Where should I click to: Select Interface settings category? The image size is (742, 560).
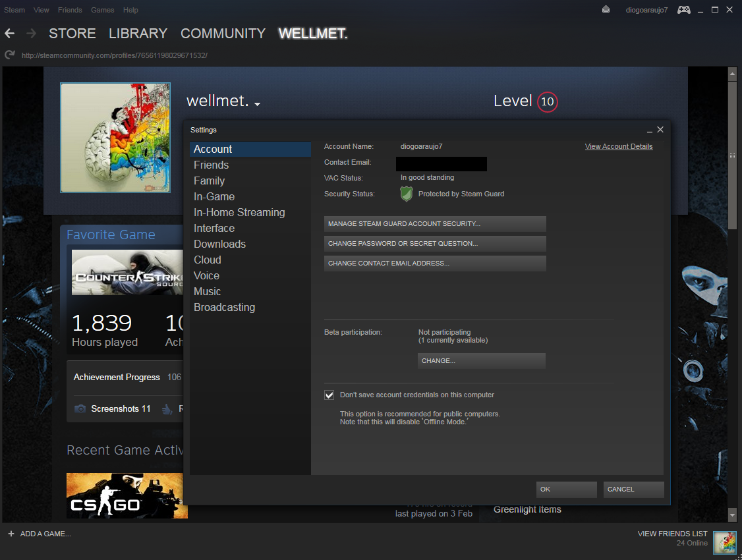[250, 229]
